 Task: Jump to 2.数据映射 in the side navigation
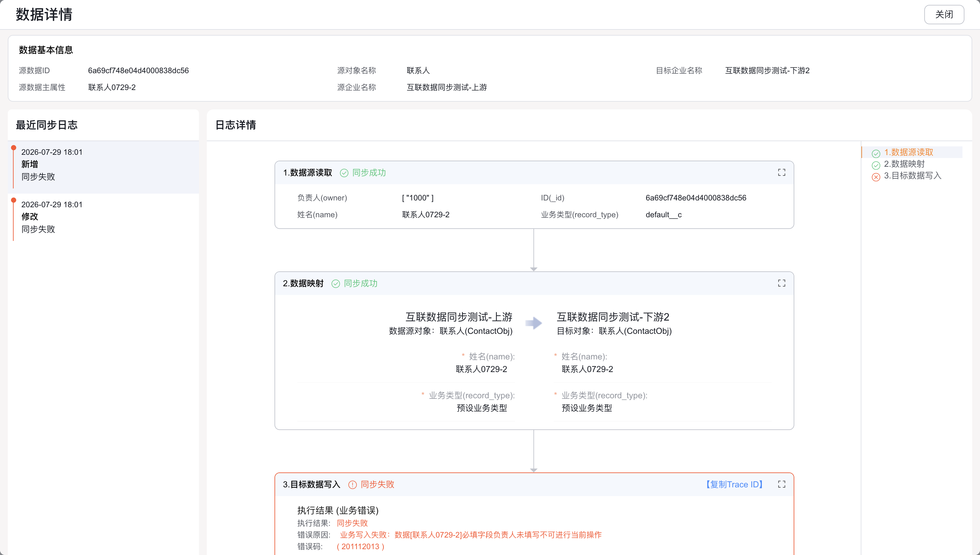tap(904, 164)
